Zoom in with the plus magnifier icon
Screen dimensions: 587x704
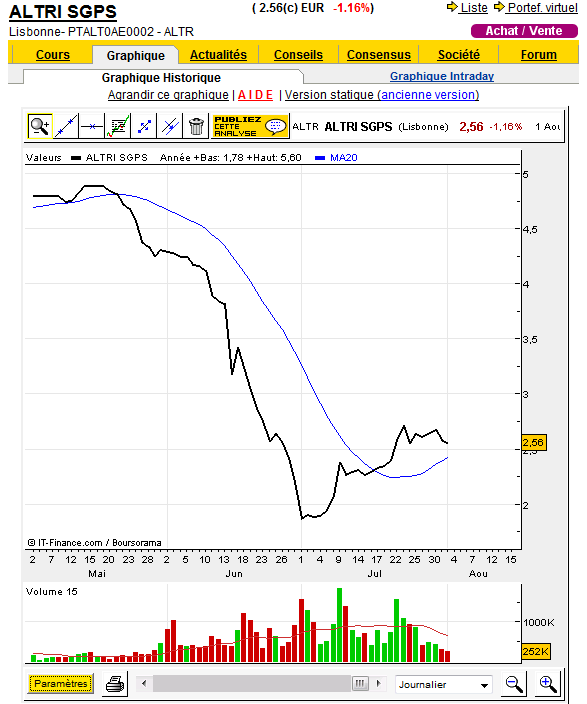tap(547, 684)
